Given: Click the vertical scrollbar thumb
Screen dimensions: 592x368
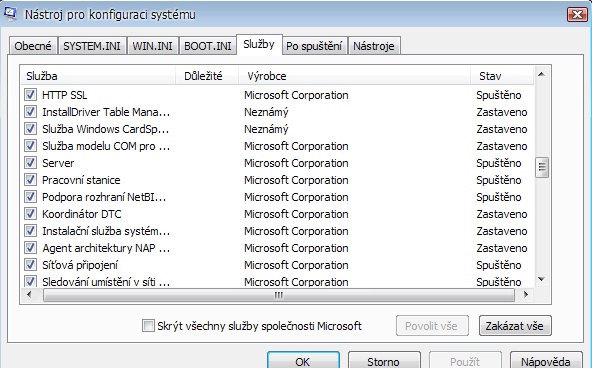Looking at the screenshot, I should 542,167.
